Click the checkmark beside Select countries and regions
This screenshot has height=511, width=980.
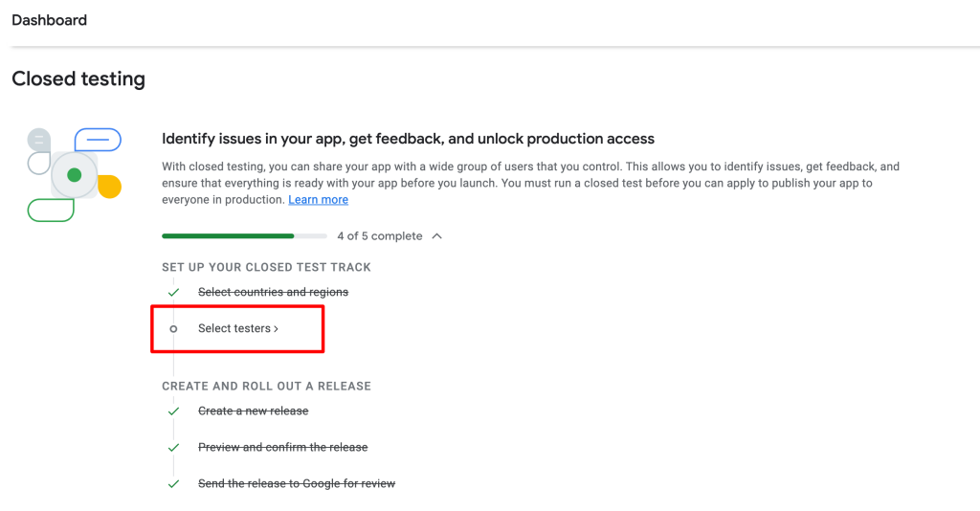click(174, 293)
